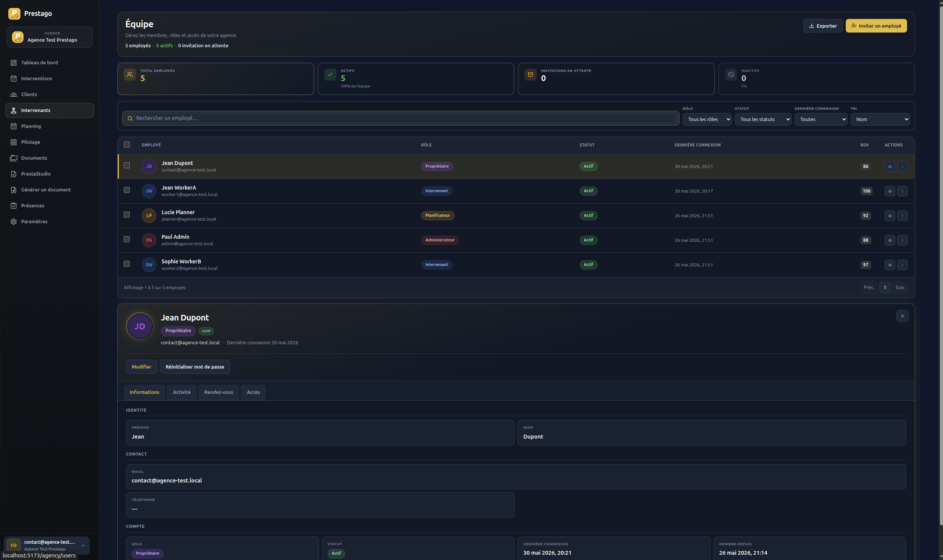Open more actions for Lucie Planner
943x560 pixels.
pyautogui.click(x=902, y=216)
